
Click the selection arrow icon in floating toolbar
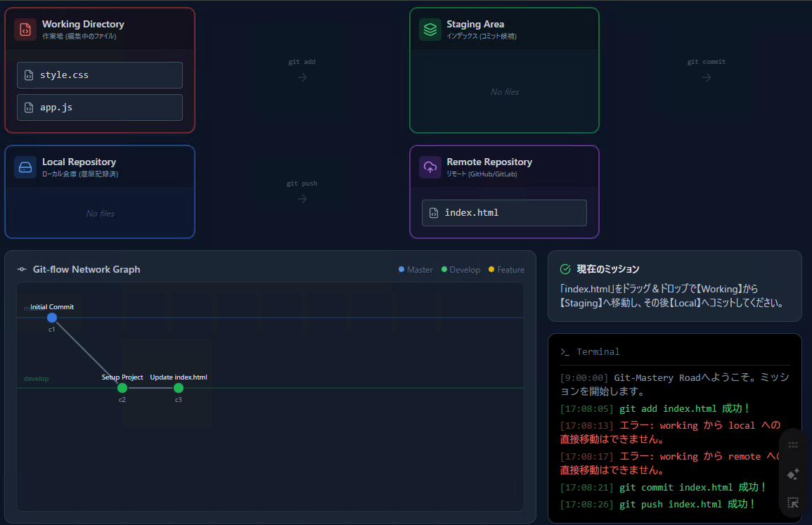tap(793, 503)
